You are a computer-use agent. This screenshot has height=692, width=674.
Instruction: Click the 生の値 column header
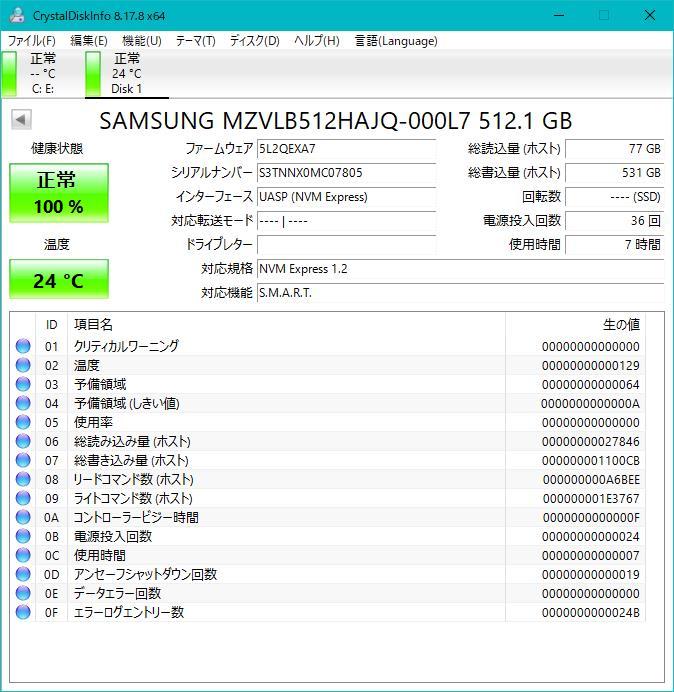click(x=575, y=325)
